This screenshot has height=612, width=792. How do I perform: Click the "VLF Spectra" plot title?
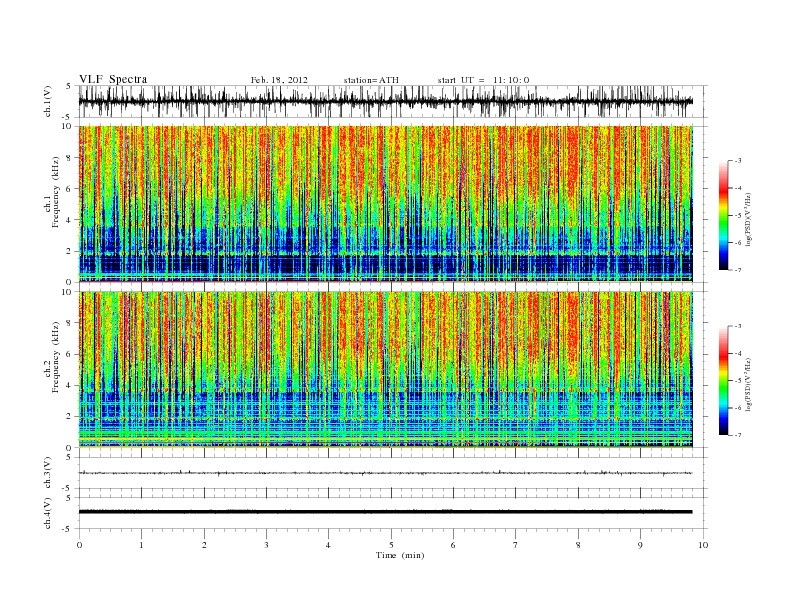click(x=113, y=79)
